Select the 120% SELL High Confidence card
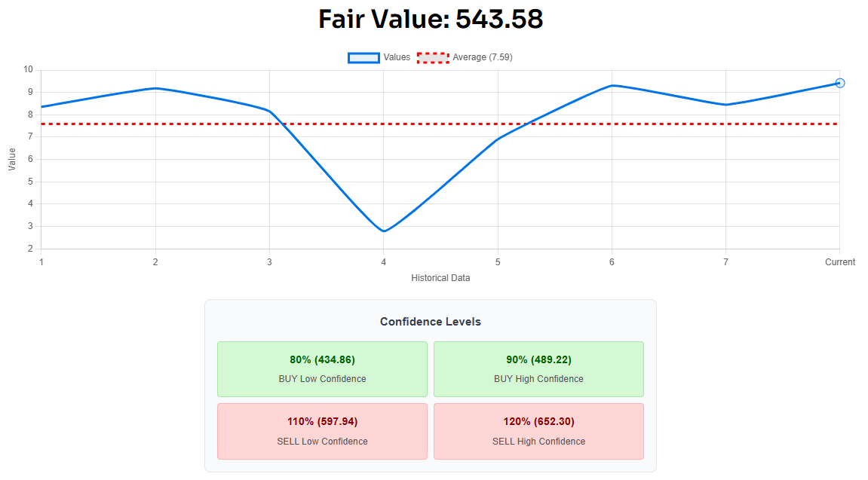 click(538, 431)
